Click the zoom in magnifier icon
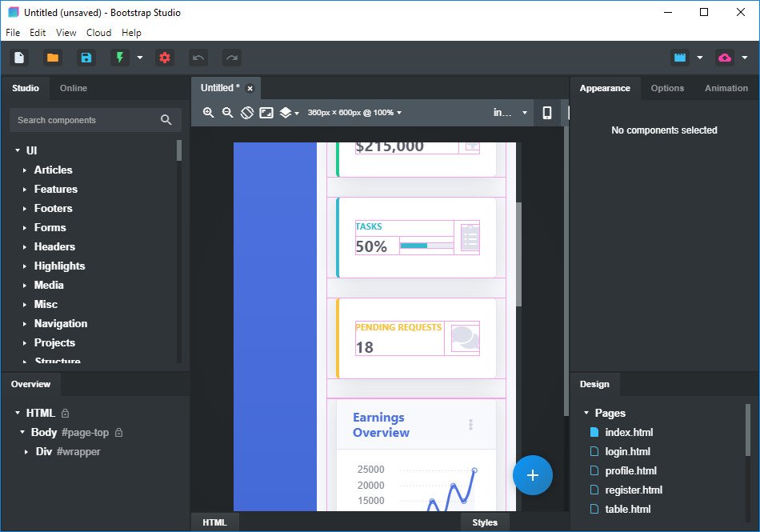 pyautogui.click(x=209, y=113)
